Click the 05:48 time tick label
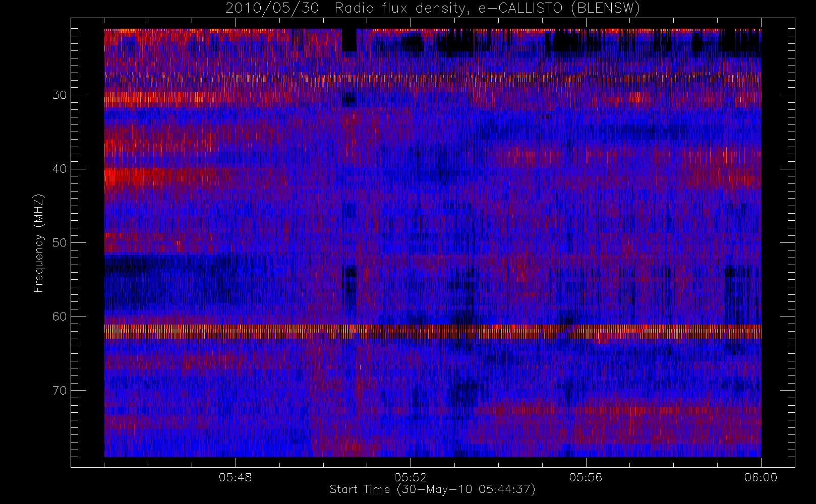The image size is (816, 504). (x=236, y=477)
